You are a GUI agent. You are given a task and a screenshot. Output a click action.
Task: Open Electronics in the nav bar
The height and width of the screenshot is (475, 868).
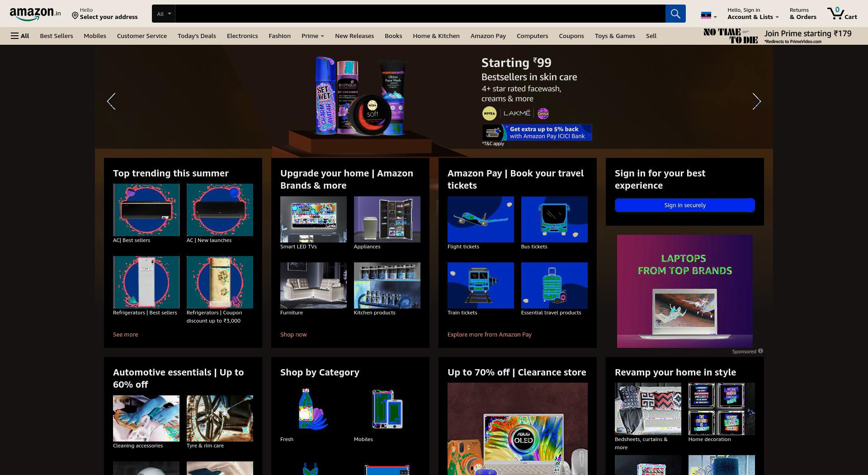242,36
